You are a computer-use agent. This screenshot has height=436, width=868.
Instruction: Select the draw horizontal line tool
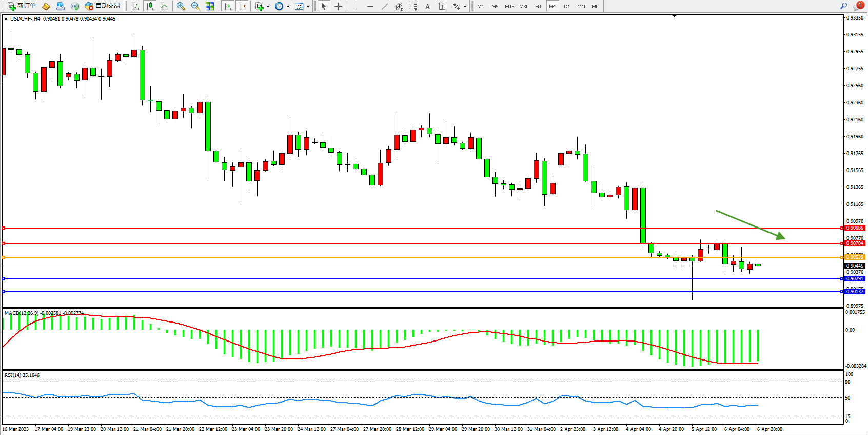pos(370,6)
